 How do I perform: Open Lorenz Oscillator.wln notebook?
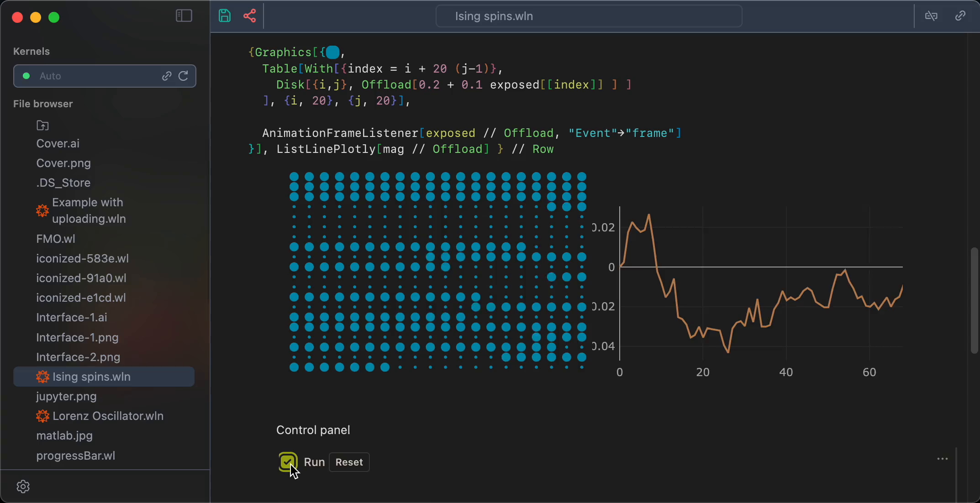[x=108, y=416]
